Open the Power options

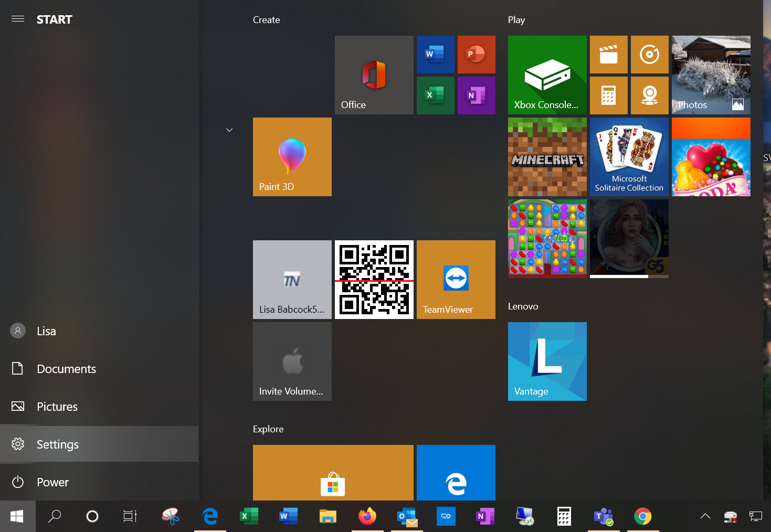point(99,482)
